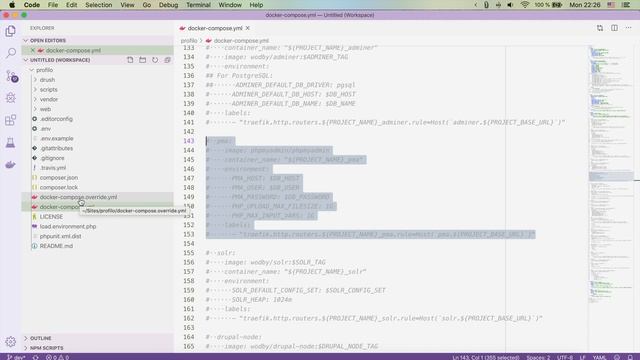Change indentation via Spaces: 2
This screenshot has width=640, height=360.
(538, 357)
